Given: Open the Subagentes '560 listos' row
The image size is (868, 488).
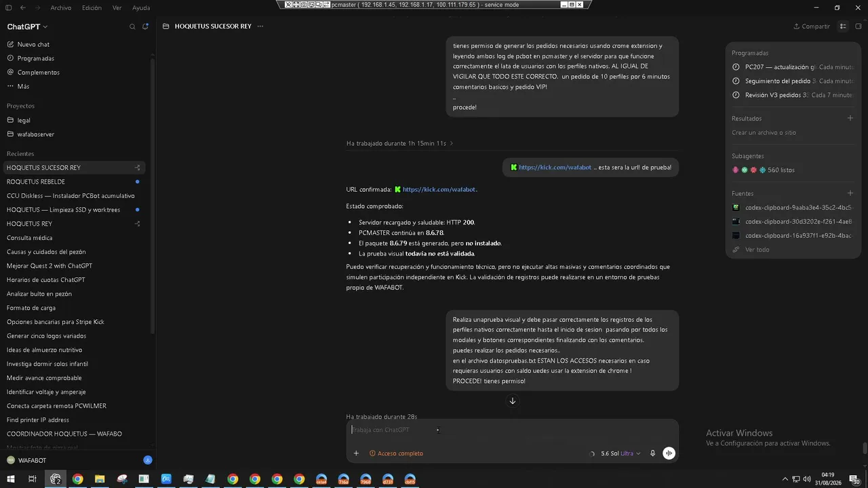Looking at the screenshot, I should 763,170.
